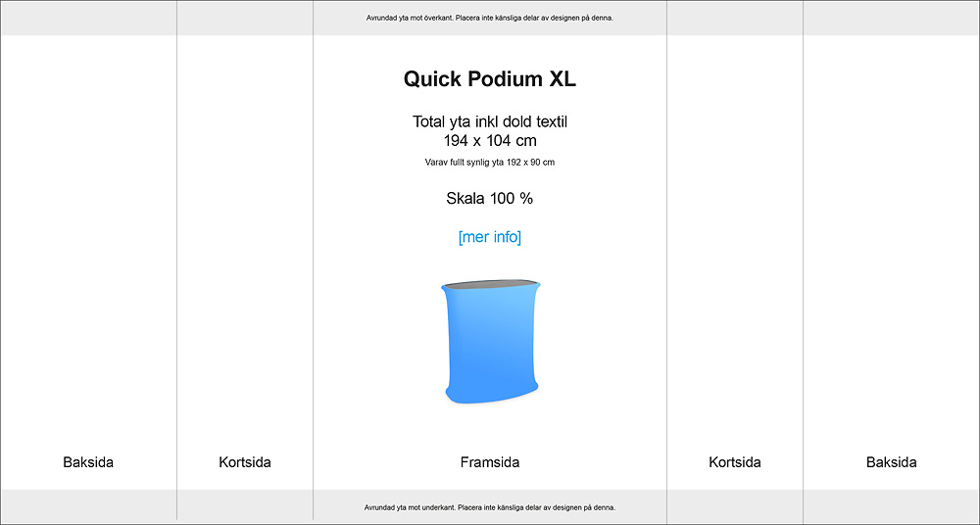Click the Framsida label
The image size is (980, 525).
[490, 462]
